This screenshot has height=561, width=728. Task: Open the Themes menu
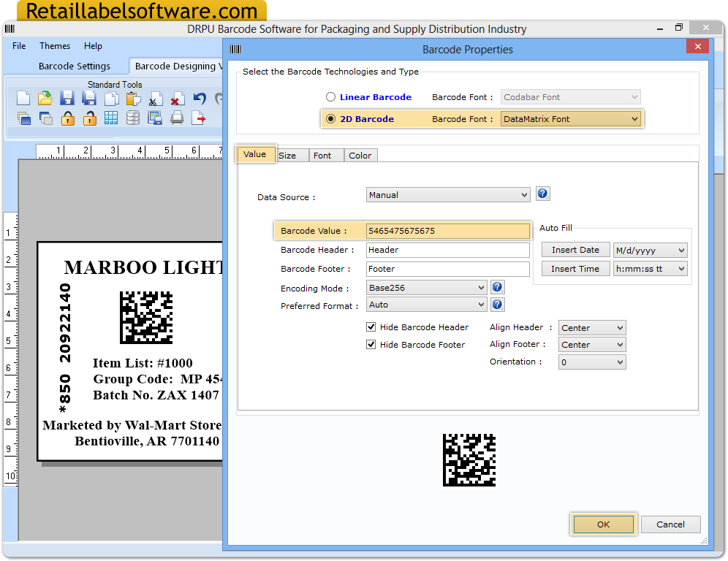pyautogui.click(x=55, y=46)
